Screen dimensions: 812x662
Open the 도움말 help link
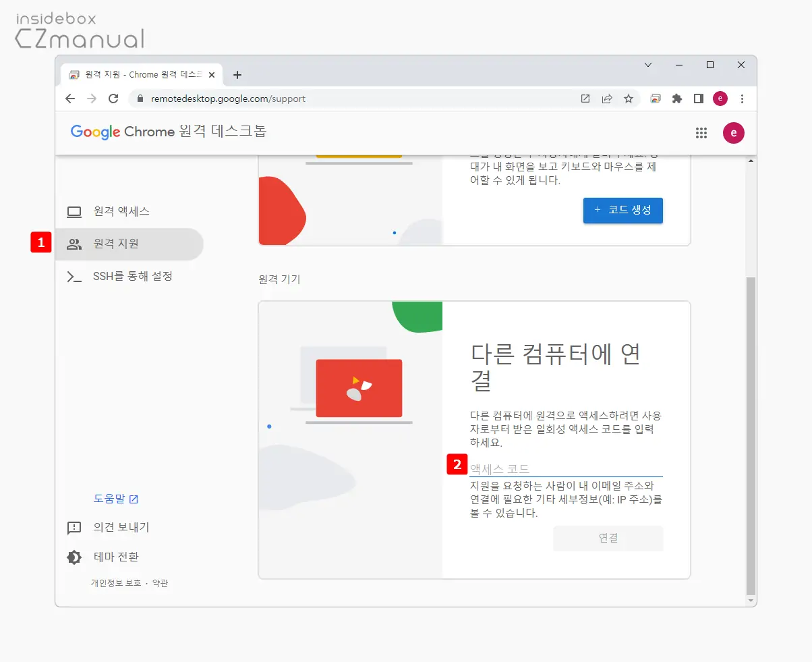tap(116, 499)
